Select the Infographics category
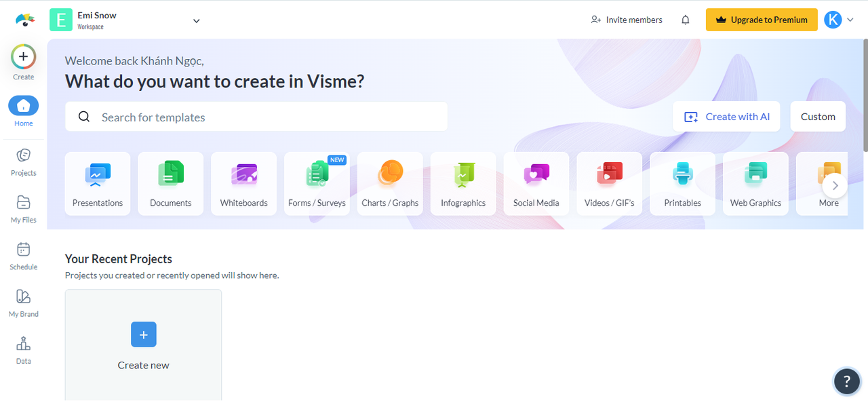The width and height of the screenshot is (868, 403). click(463, 184)
